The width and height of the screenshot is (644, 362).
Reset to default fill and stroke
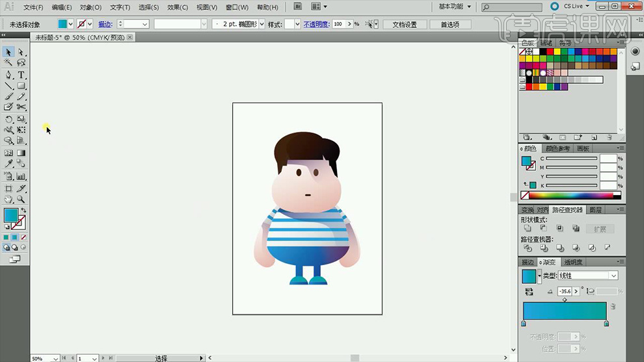(7, 227)
